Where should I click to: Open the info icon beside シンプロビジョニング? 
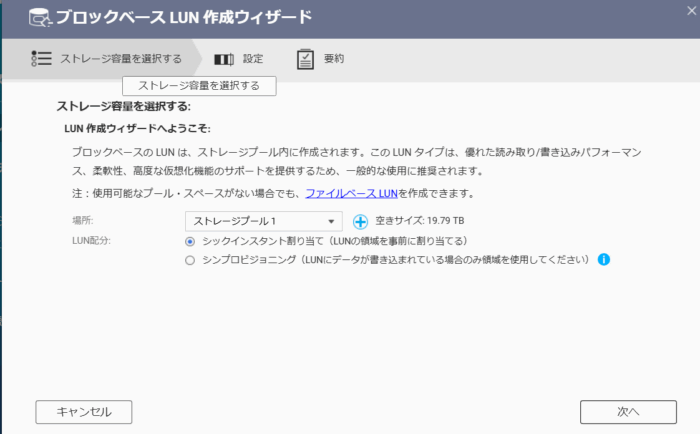point(604,260)
